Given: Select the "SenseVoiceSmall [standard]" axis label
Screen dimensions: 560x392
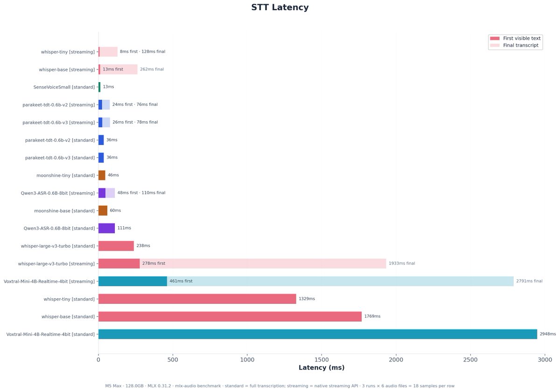Looking at the screenshot, I should pos(64,87).
